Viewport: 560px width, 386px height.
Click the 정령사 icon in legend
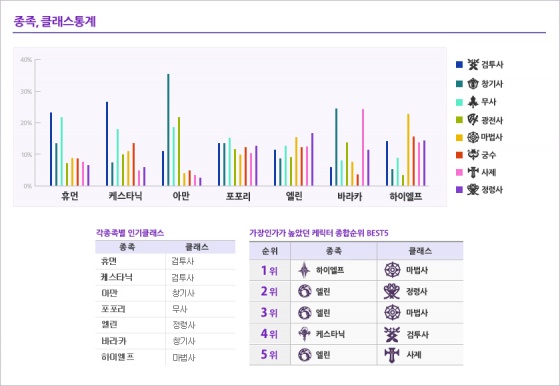click(473, 190)
